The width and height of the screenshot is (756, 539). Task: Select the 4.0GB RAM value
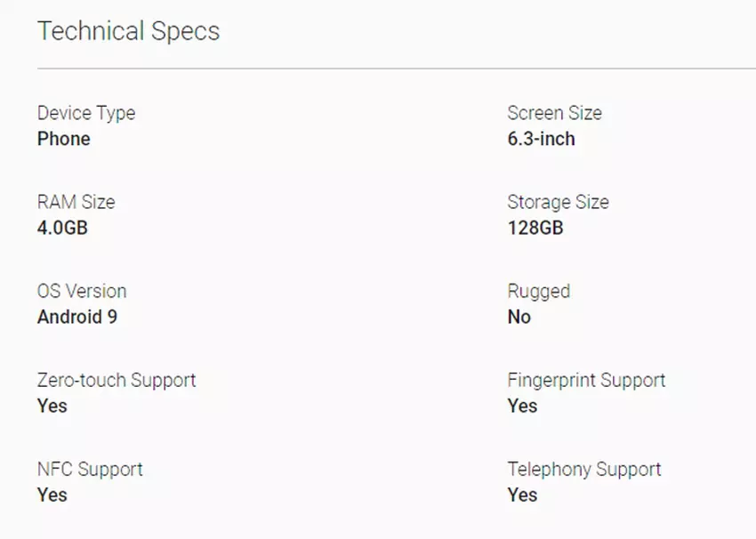62,228
